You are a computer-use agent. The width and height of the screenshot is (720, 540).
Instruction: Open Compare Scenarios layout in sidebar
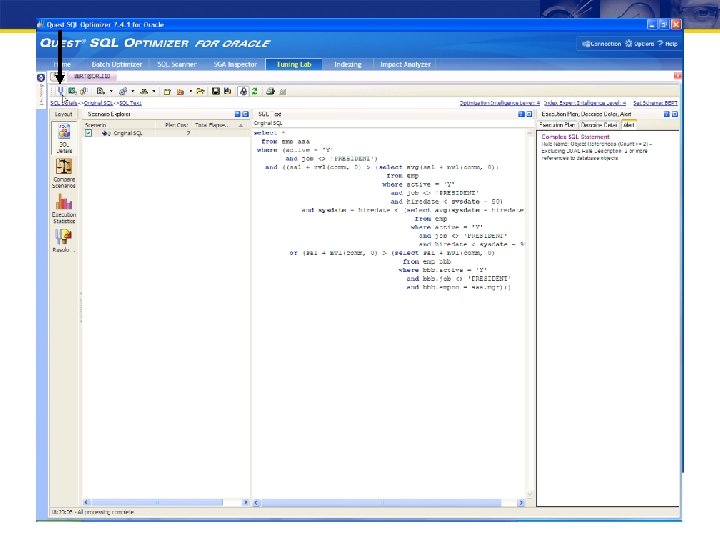tap(64, 173)
